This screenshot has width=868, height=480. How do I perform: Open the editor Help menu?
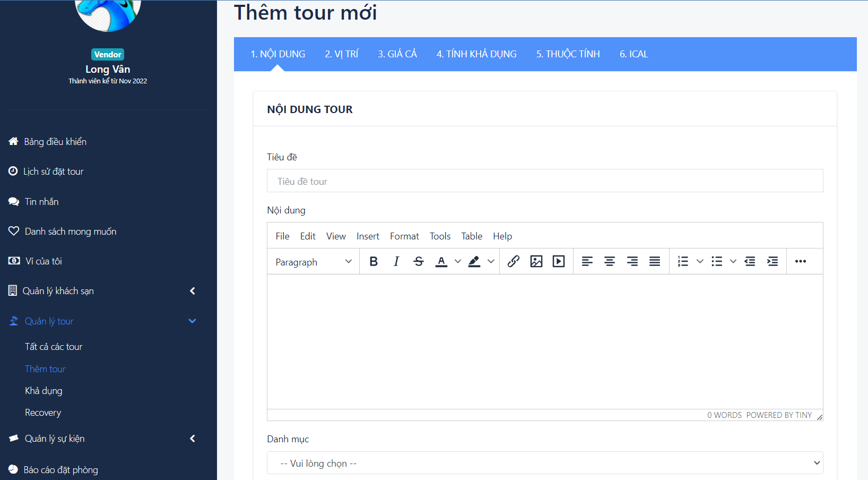coord(502,236)
